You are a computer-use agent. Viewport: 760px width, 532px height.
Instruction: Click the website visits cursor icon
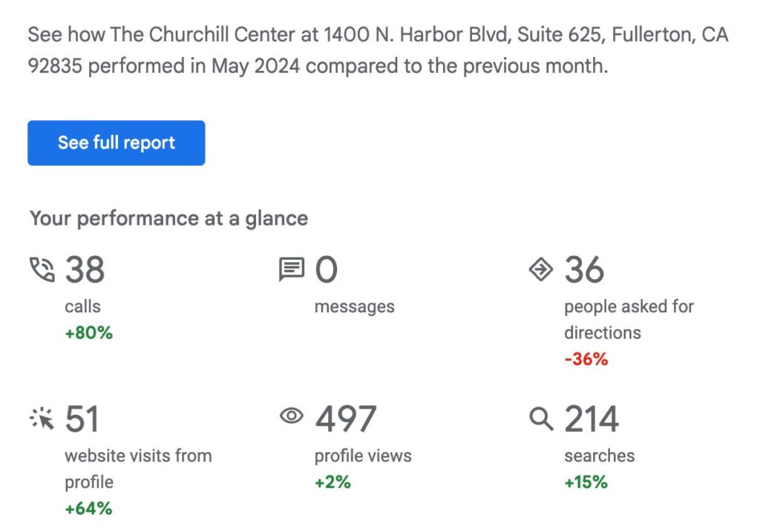point(42,419)
